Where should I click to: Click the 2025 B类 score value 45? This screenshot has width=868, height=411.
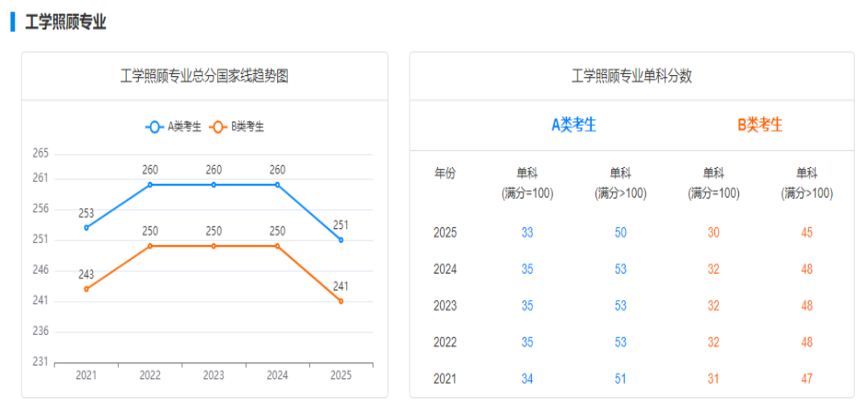pyautogui.click(x=807, y=232)
